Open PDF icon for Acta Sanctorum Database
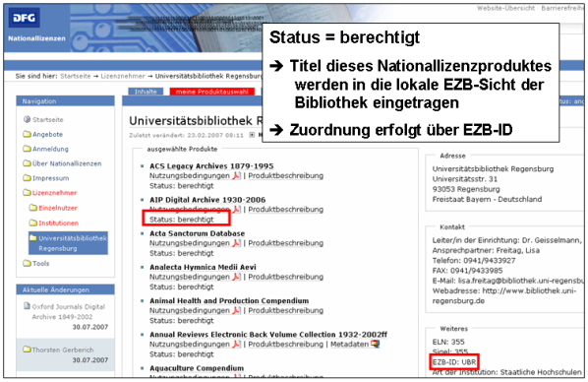This screenshot has height=382, width=588. click(236, 243)
